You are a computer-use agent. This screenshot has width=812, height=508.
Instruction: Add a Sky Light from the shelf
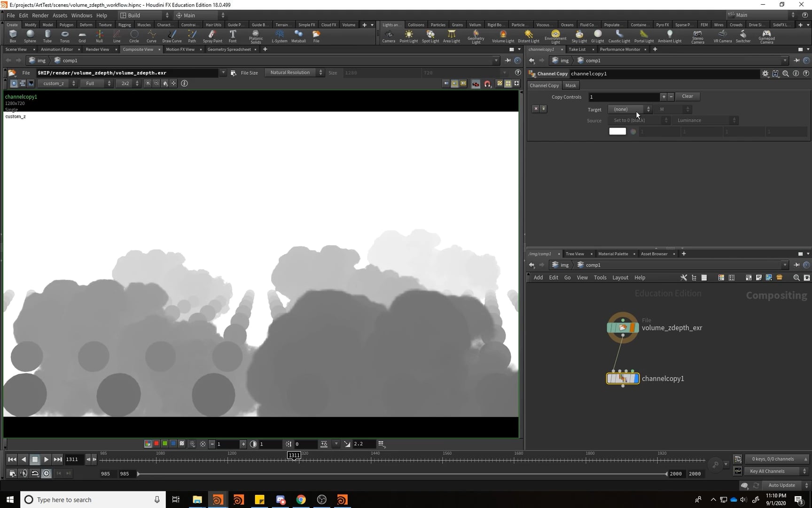click(x=579, y=36)
